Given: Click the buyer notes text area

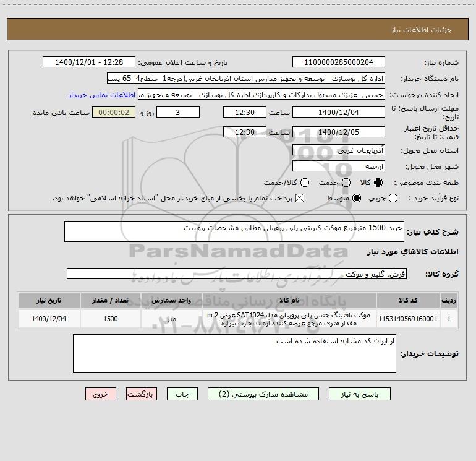Looking at the screenshot, I should click(234, 353).
